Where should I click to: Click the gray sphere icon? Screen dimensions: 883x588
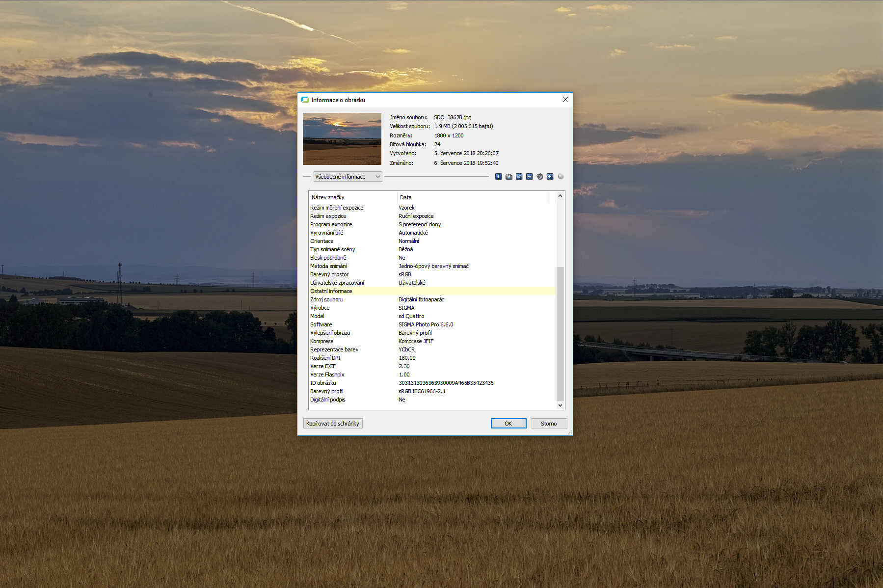pos(561,177)
